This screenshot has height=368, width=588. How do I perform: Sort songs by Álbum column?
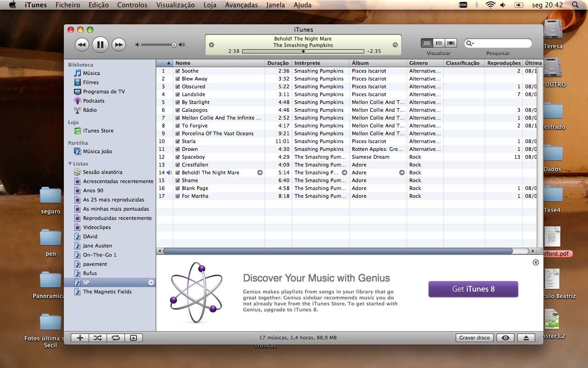pos(378,63)
